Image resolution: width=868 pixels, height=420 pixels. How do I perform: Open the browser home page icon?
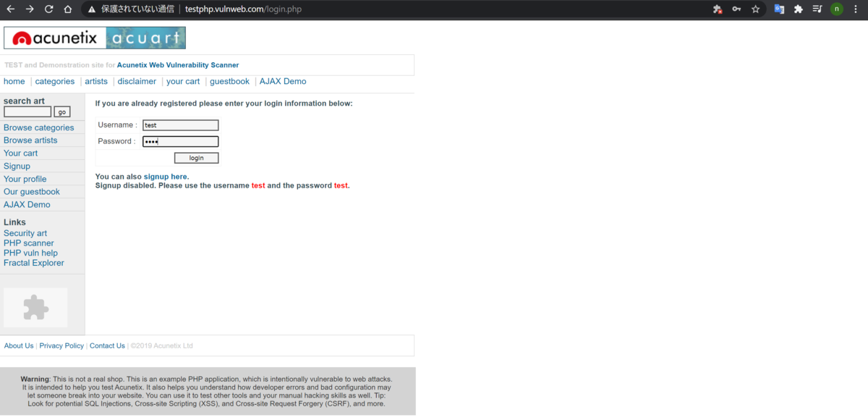(x=68, y=9)
